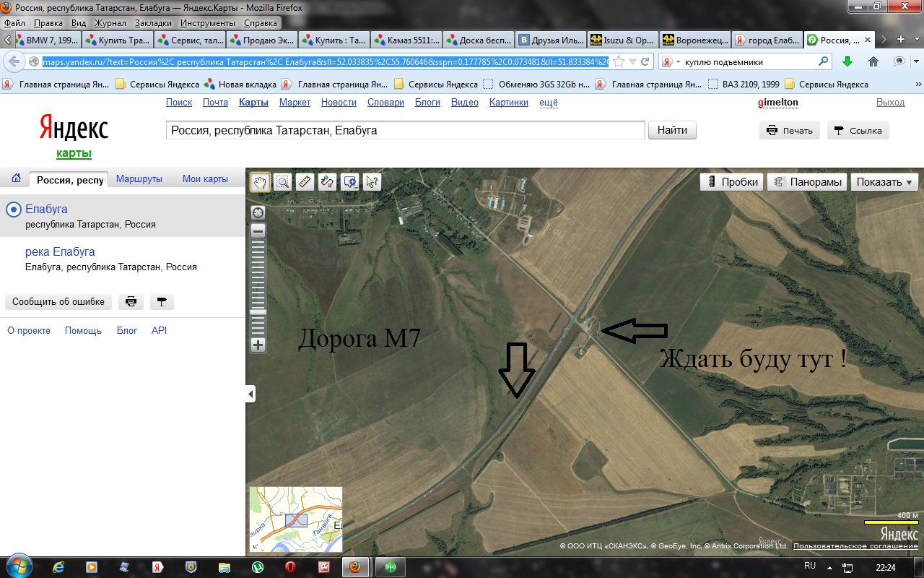Collapse the mini overview map arrow
924x578 pixels.
pyautogui.click(x=257, y=545)
